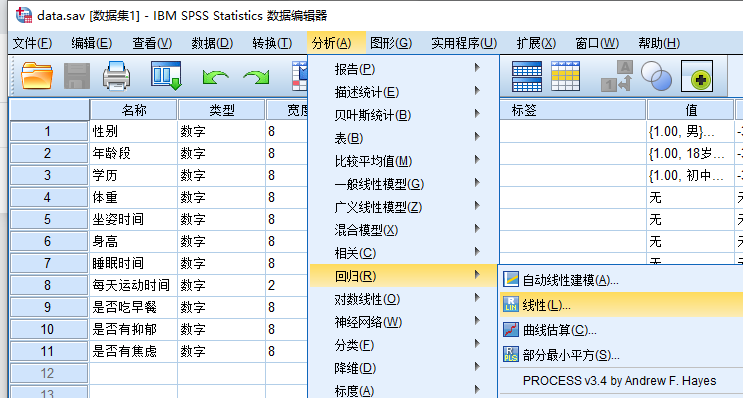The height and width of the screenshot is (398, 743).
Task: Select row header number 8
Action: coord(48,285)
